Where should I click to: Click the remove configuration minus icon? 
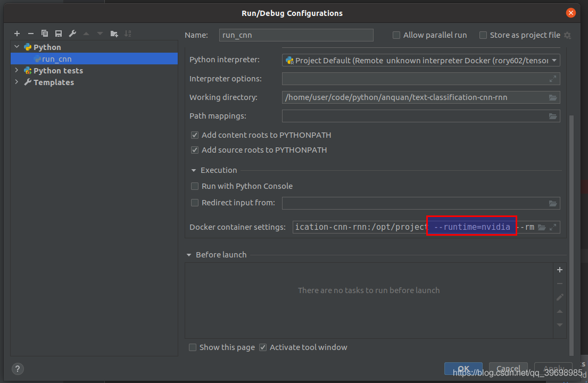click(x=31, y=34)
